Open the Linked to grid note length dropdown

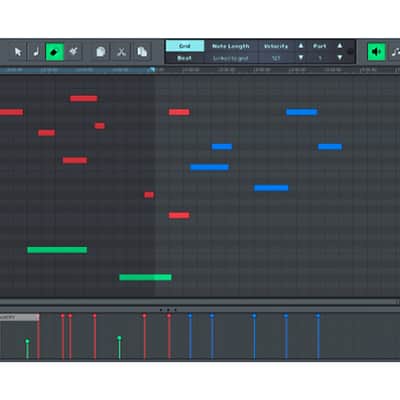click(231, 58)
